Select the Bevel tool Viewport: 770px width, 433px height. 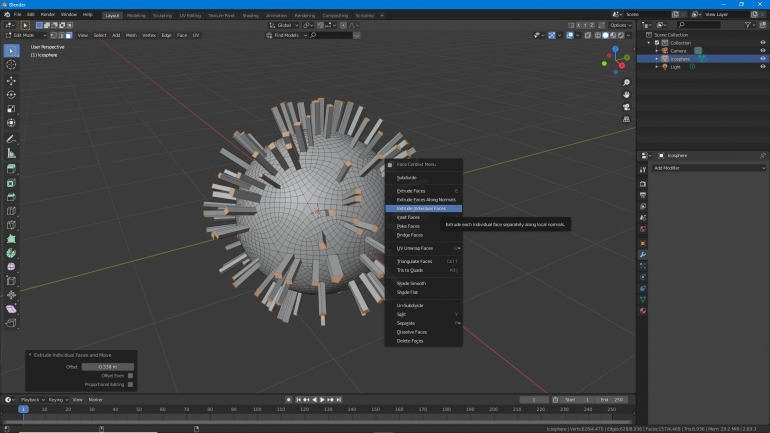[x=11, y=197]
